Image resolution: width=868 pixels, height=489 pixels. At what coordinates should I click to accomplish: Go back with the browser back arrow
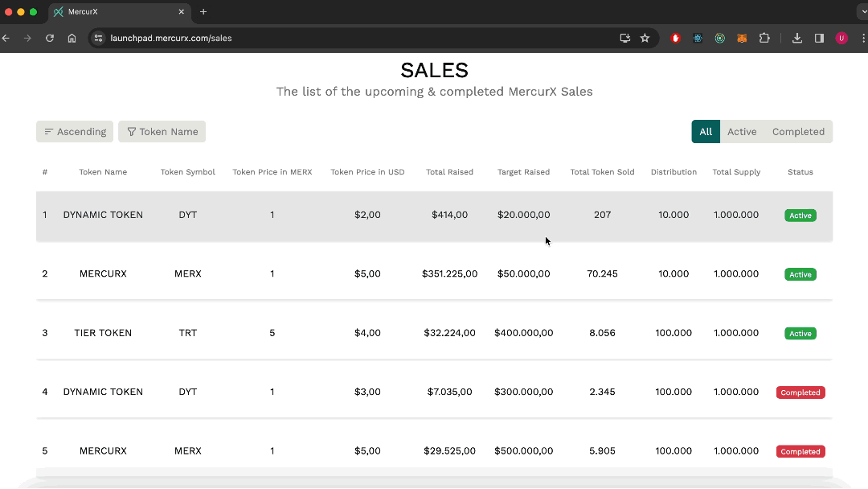[x=6, y=39]
